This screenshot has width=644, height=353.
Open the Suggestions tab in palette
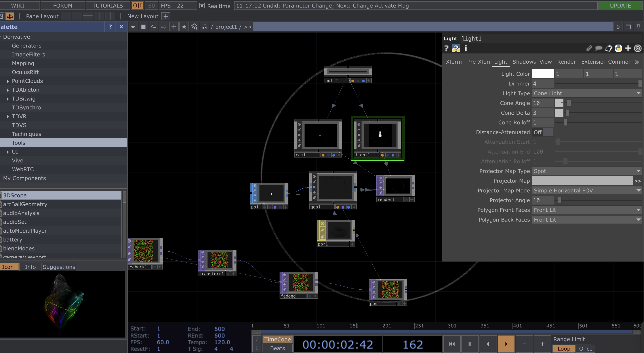click(59, 267)
